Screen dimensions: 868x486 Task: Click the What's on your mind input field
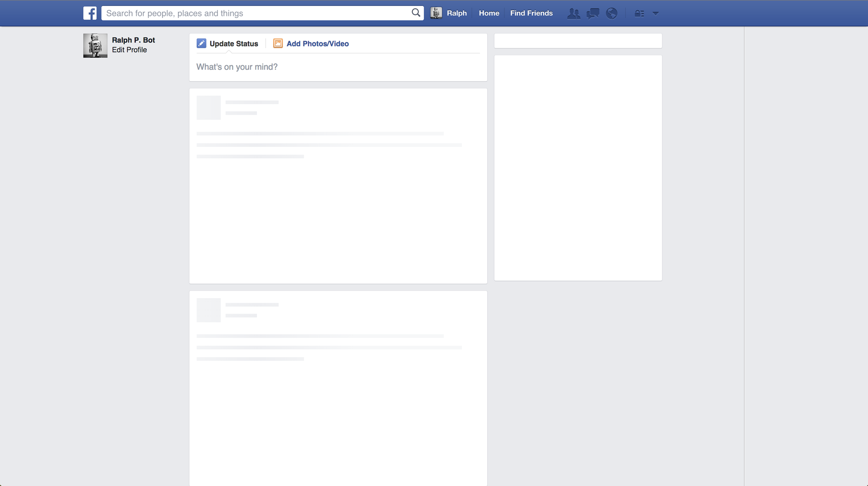pos(338,67)
